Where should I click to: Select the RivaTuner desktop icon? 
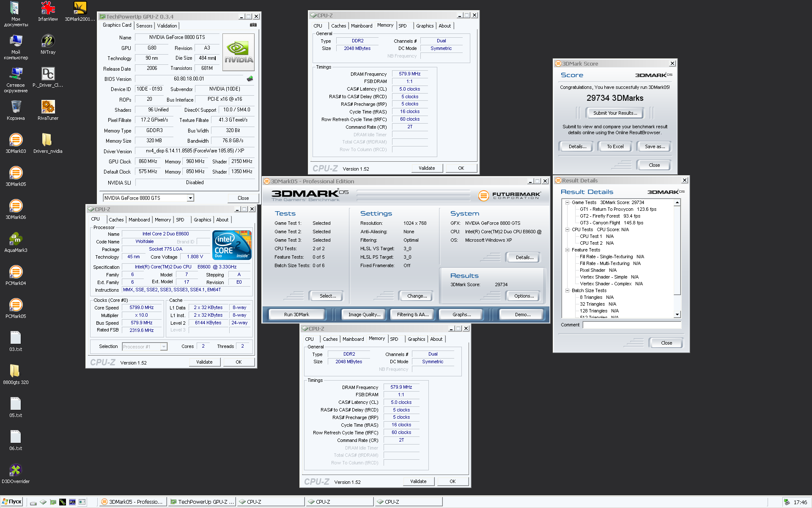click(x=48, y=110)
